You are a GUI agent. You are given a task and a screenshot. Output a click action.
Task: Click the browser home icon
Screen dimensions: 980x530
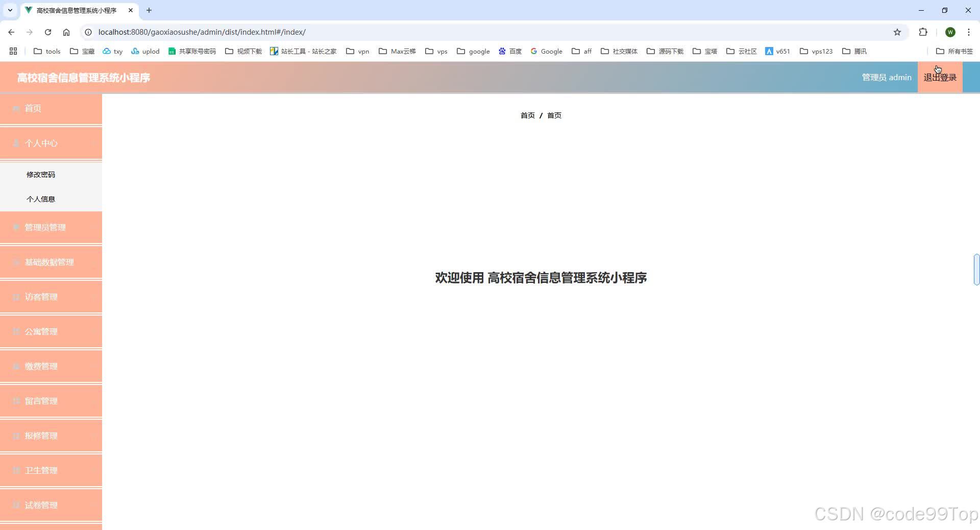pos(66,32)
